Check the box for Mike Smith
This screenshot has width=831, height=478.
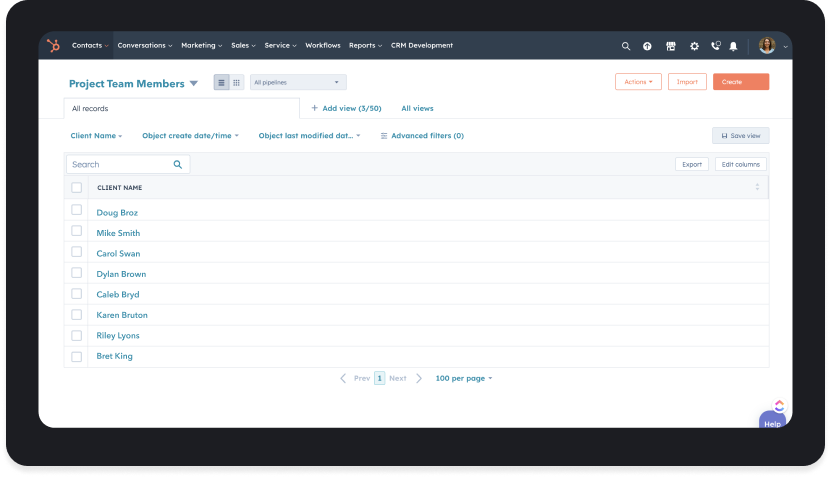coord(77,231)
